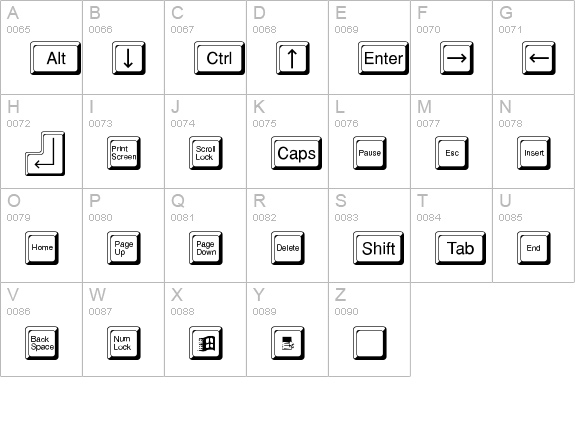Select the left arrow key glyph
This screenshot has height=421, width=575.
pos(539,58)
